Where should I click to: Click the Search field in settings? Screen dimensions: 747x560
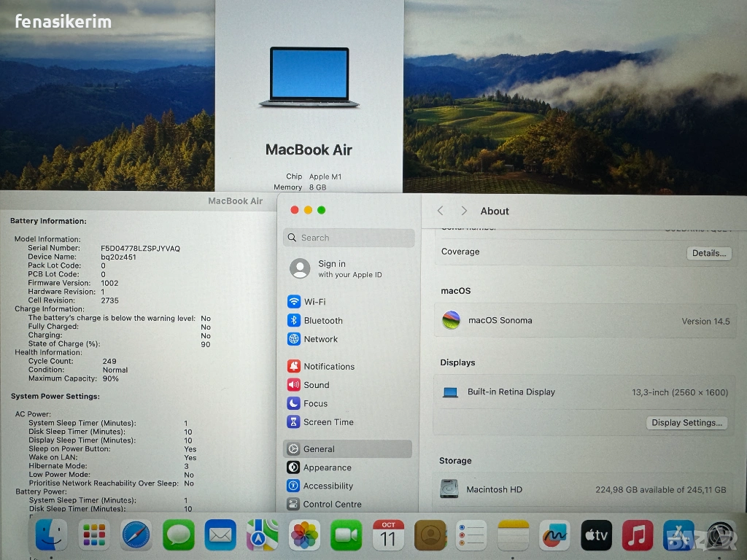point(349,238)
